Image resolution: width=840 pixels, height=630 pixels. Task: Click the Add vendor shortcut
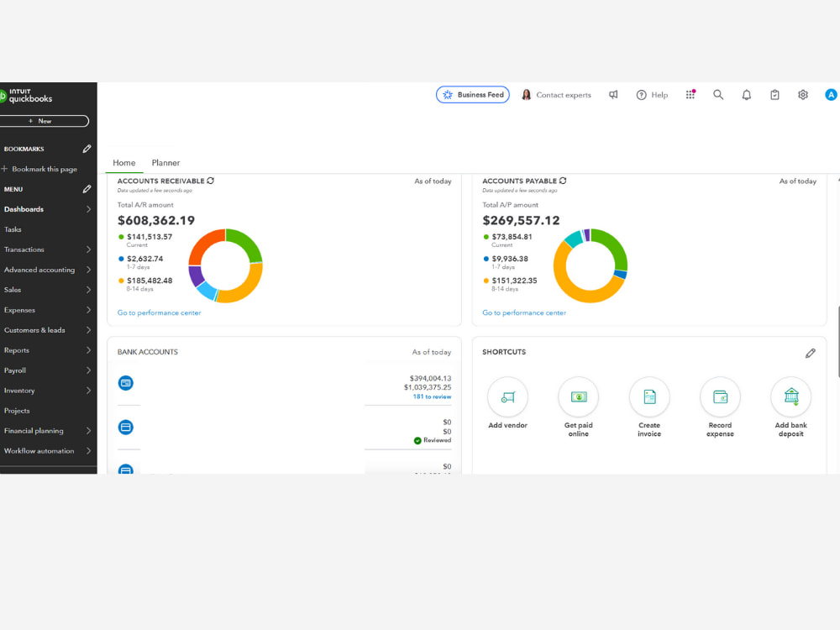[x=507, y=403]
